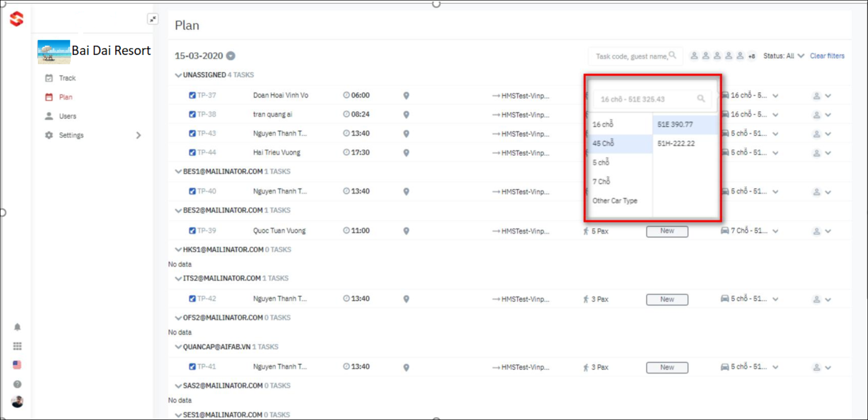Click assign driver icon for TP-39
Screen dimensions: 868x420
[x=817, y=231]
